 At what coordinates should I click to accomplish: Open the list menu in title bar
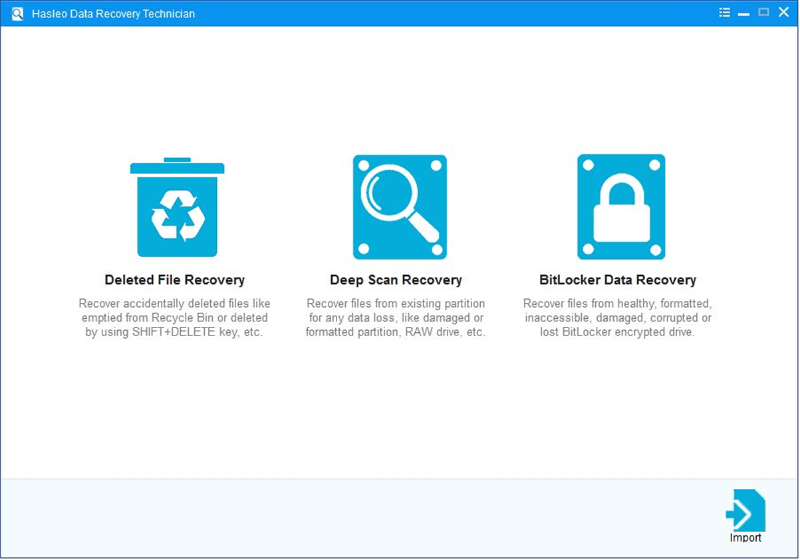[x=724, y=13]
